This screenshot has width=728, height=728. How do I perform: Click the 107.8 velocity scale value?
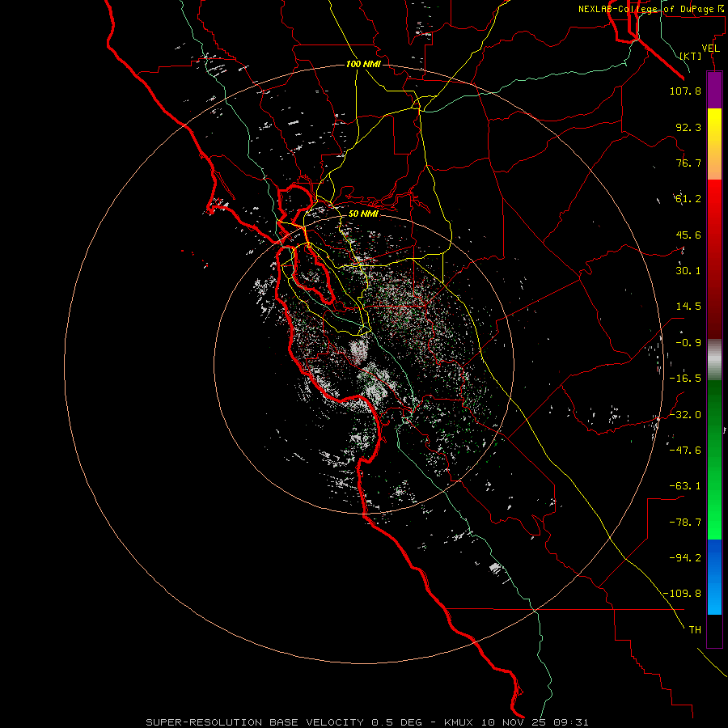[x=685, y=91]
